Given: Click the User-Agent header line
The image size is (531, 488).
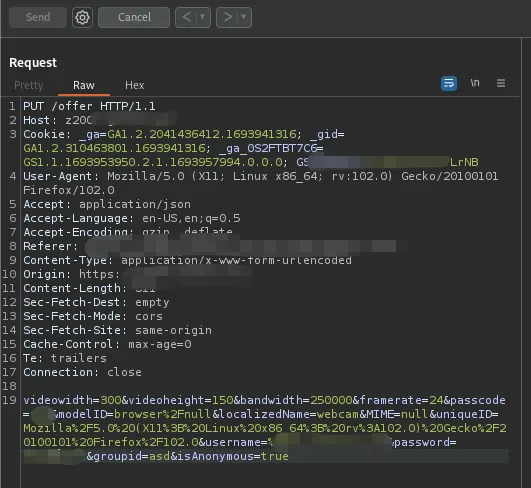Looking at the screenshot, I should pos(260,183).
